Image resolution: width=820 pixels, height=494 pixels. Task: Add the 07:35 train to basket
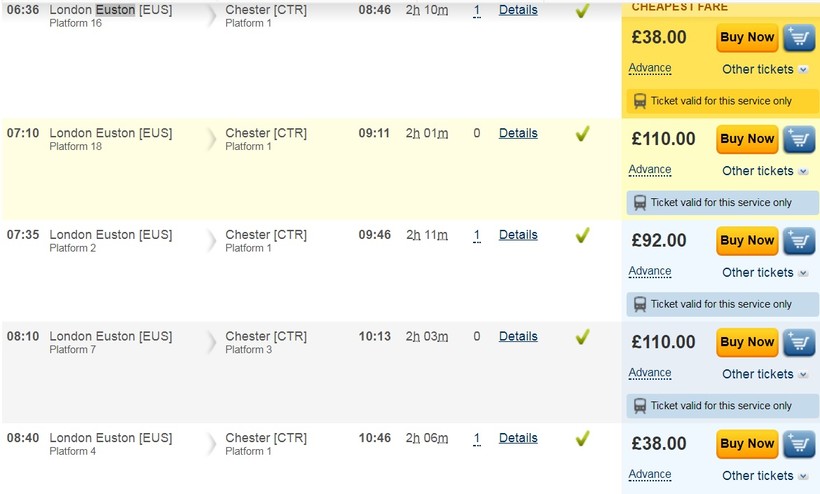(x=799, y=241)
